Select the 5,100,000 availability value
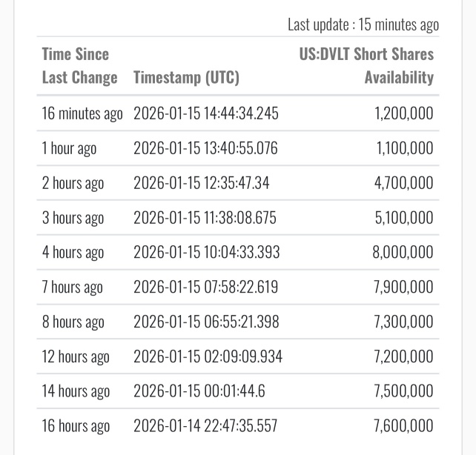 coord(404,218)
